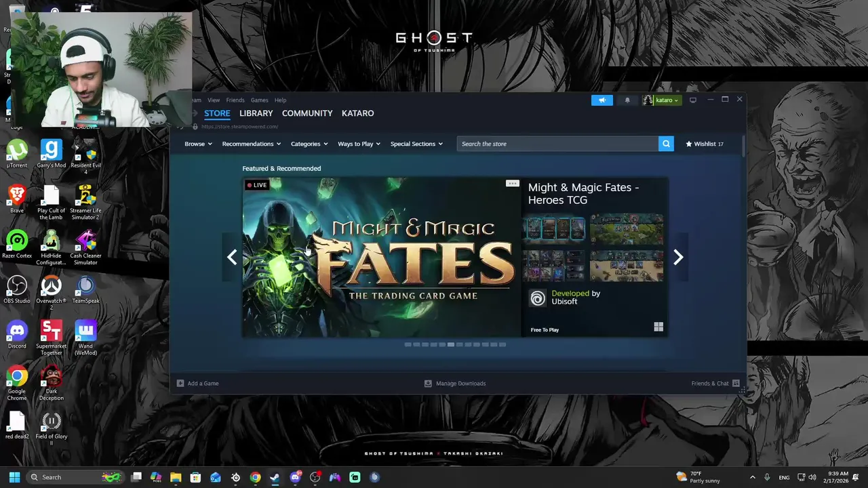The image size is (868, 488).
Task: Open Manage Downloads
Action: pyautogui.click(x=455, y=384)
